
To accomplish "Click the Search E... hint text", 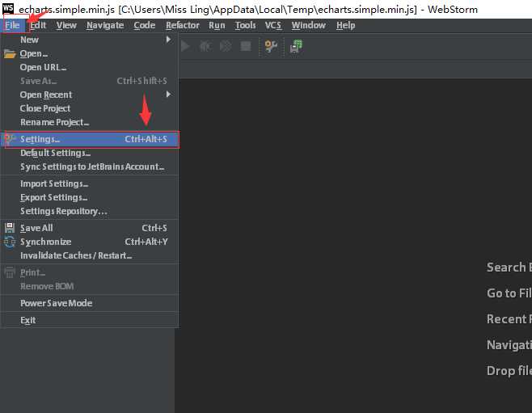I will [509, 268].
